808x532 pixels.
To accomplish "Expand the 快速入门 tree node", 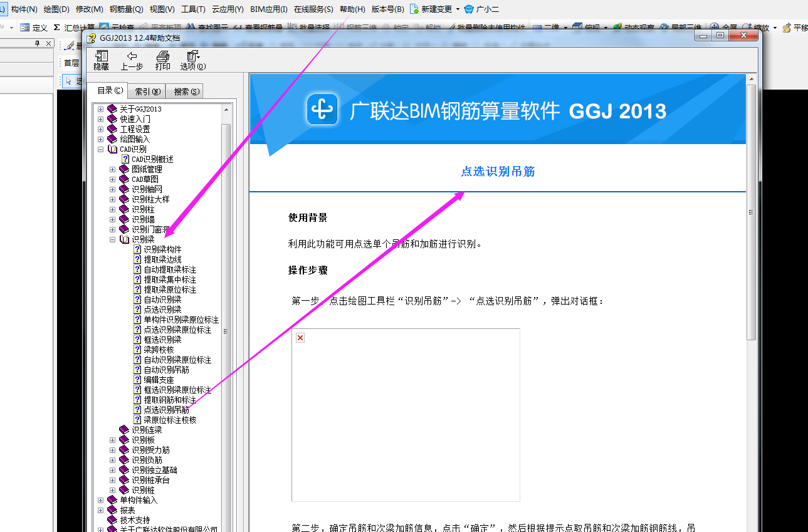I will 100,119.
